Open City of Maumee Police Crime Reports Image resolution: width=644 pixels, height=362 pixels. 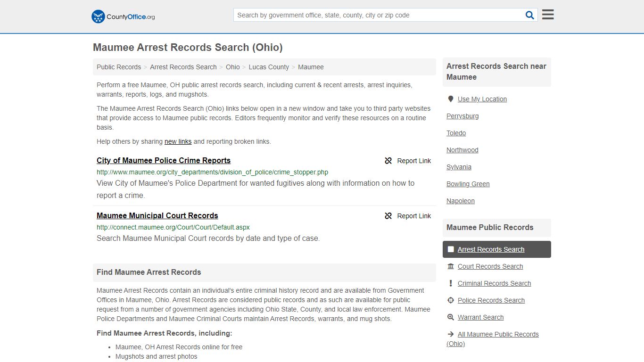pyautogui.click(x=164, y=160)
